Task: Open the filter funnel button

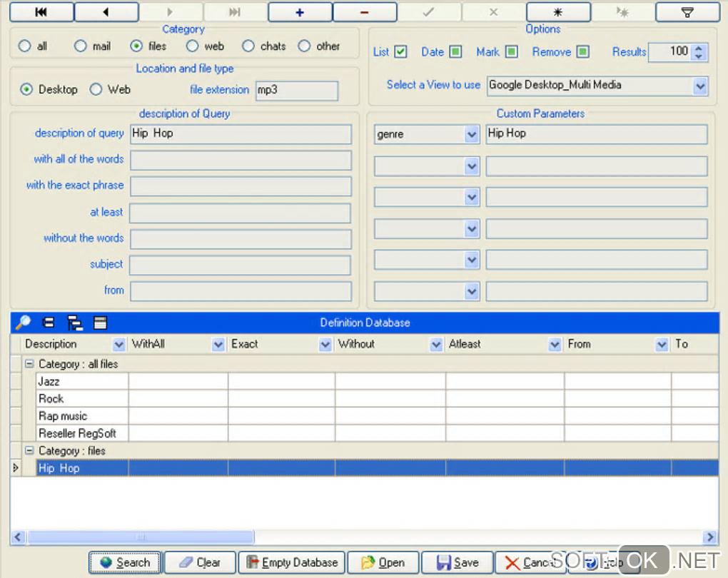Action: pos(687,12)
